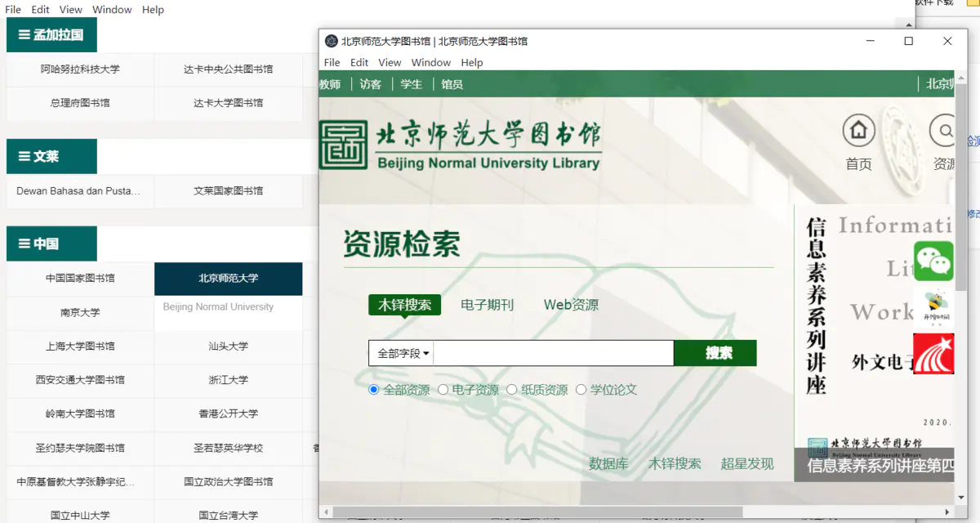Open Window menu in the main window
The image size is (980, 523).
[x=113, y=10]
